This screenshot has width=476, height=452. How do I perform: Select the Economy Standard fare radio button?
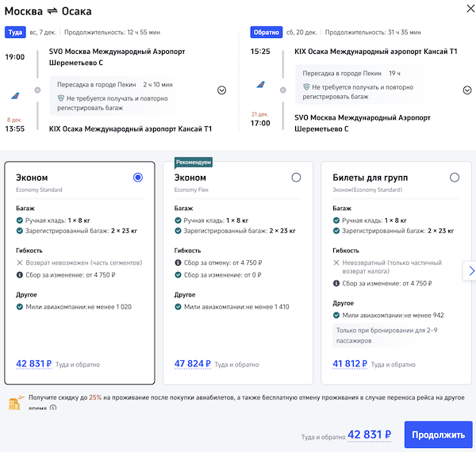pos(138,178)
